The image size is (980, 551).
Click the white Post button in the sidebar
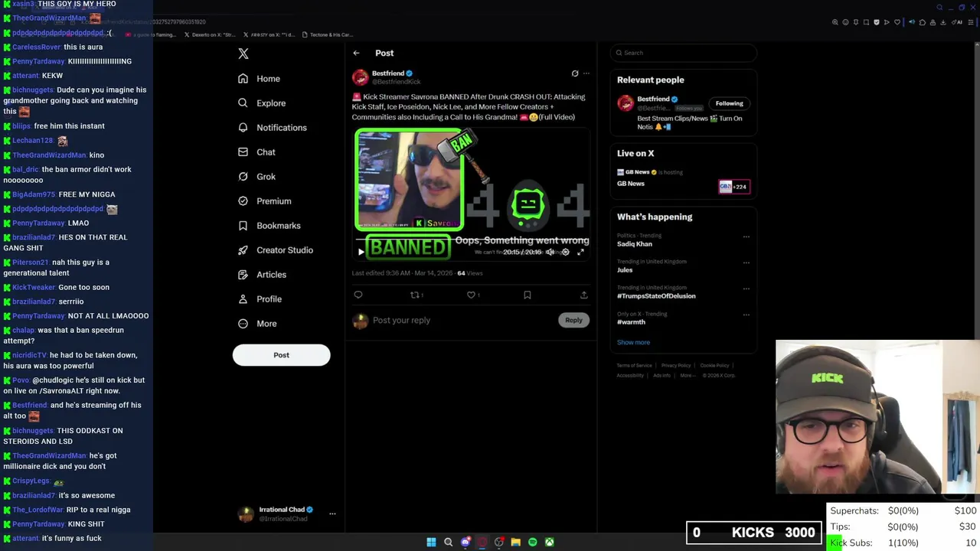click(x=281, y=355)
